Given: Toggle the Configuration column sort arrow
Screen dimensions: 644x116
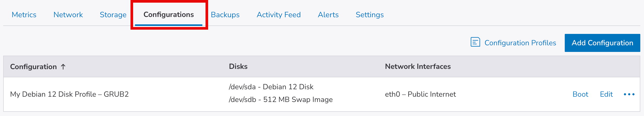Looking at the screenshot, I should [x=63, y=67].
